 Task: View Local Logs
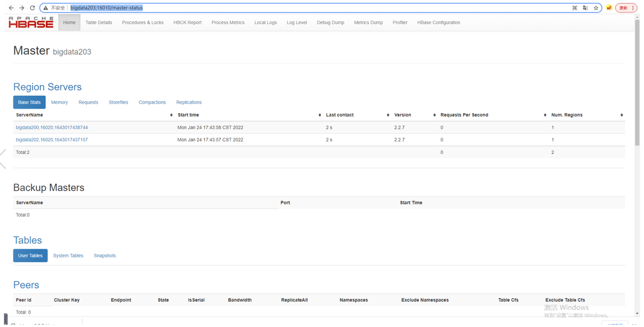point(265,22)
